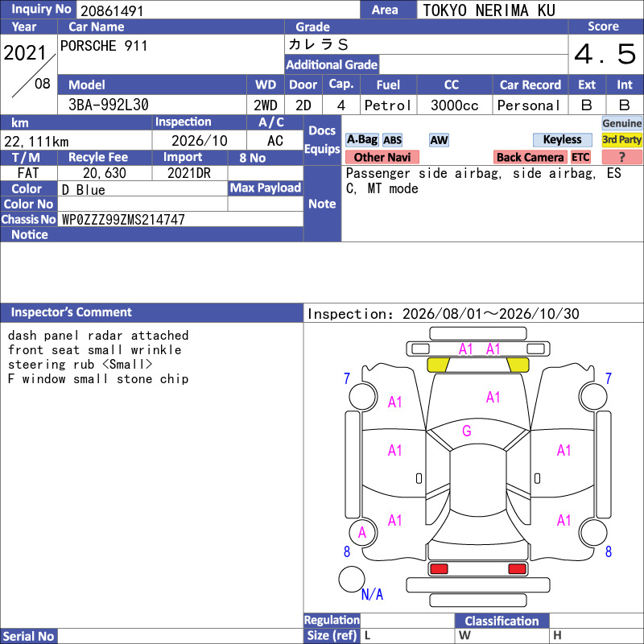
Task: Click the note text about passenger side airbag
Action: click(484, 180)
